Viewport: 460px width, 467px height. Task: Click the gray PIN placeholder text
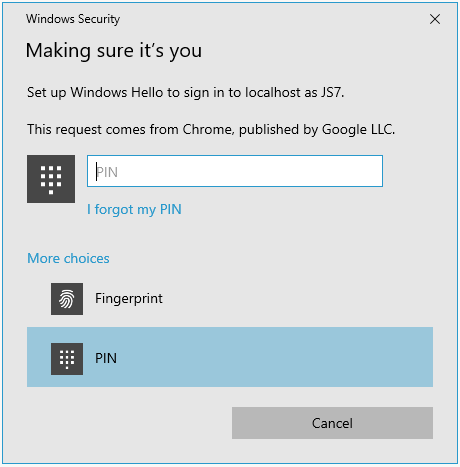click(107, 172)
